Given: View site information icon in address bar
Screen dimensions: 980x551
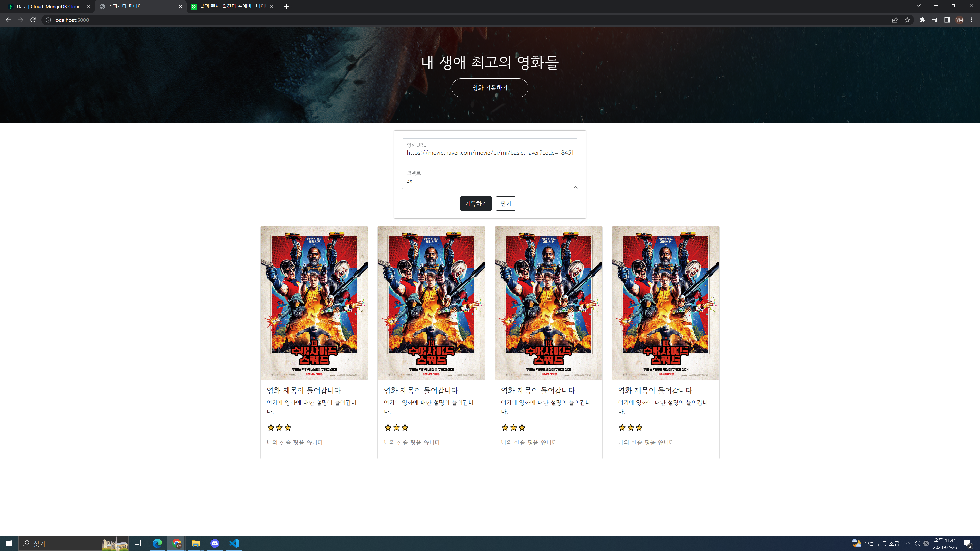Looking at the screenshot, I should tap(48, 20).
